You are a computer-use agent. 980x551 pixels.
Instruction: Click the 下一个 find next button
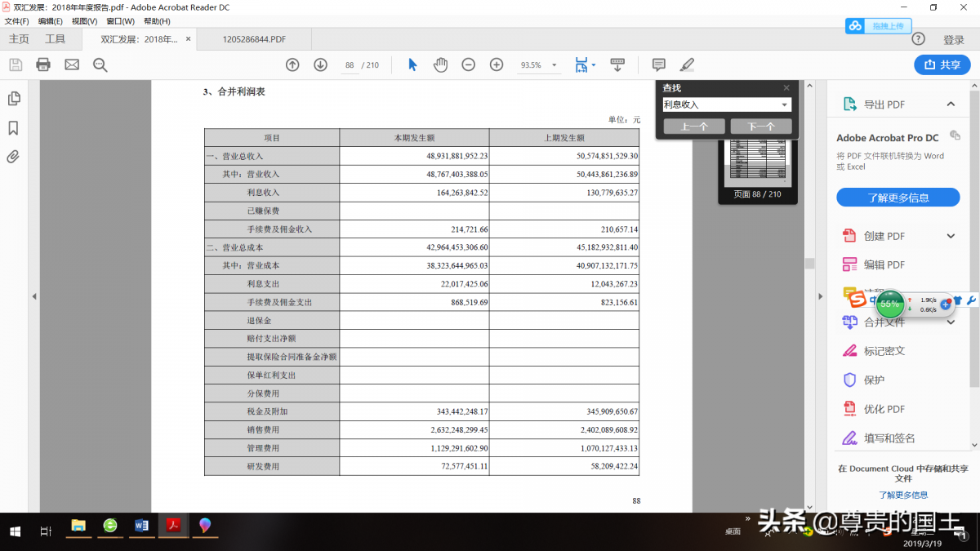tap(760, 127)
